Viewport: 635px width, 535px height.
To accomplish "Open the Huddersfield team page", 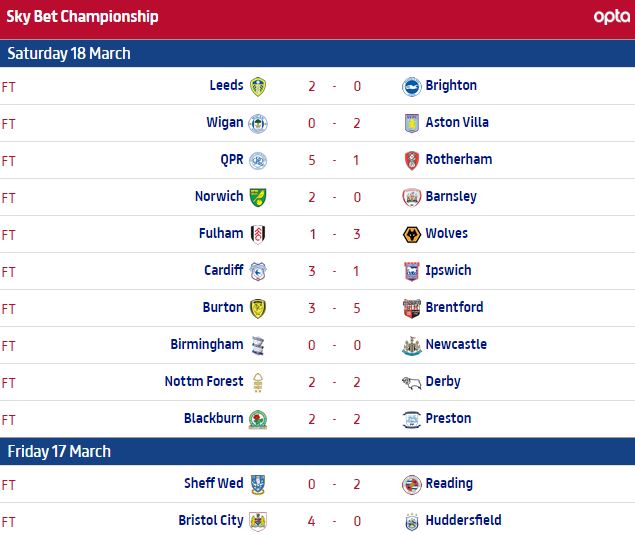I will coord(463,521).
